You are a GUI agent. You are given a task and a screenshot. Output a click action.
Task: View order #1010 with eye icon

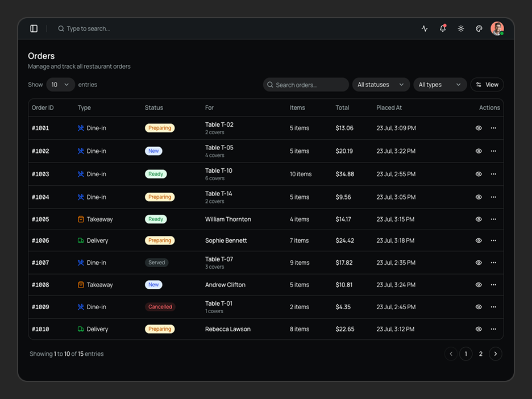[479, 329]
